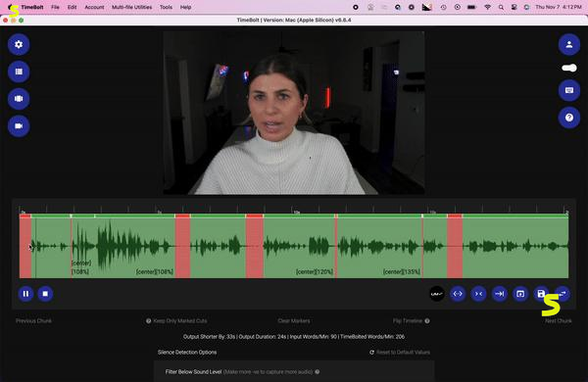This screenshot has height=382, width=588.
Task: Click the arrow-to-bar skip button
Action: [x=500, y=294]
